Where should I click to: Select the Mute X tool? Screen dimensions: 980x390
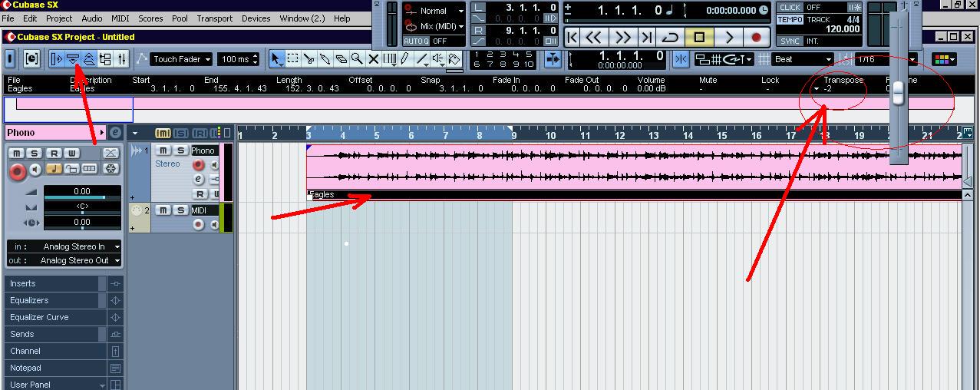tap(374, 59)
